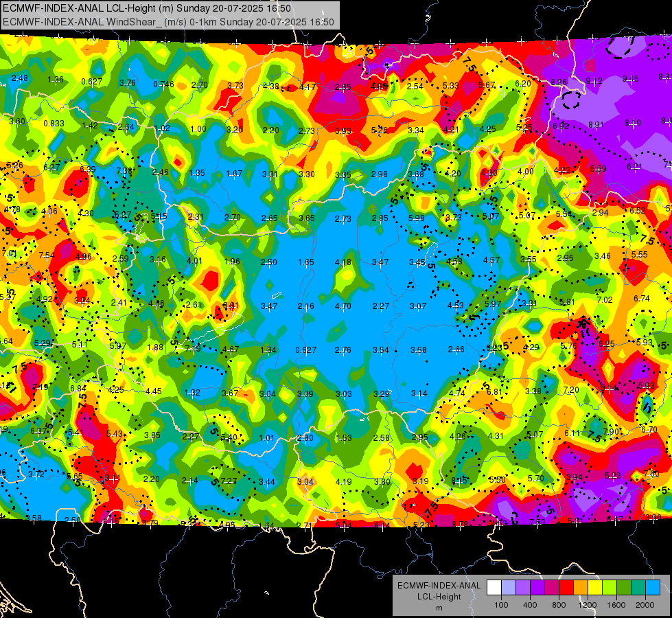Click the wind shear value 1.53
672x618 pixels.
[x=344, y=438]
